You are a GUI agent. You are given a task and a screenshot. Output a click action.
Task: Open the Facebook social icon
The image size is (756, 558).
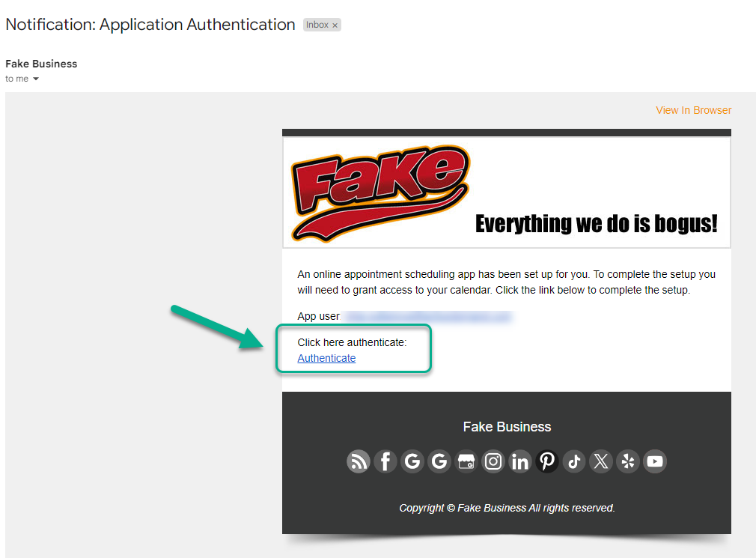[x=385, y=461]
